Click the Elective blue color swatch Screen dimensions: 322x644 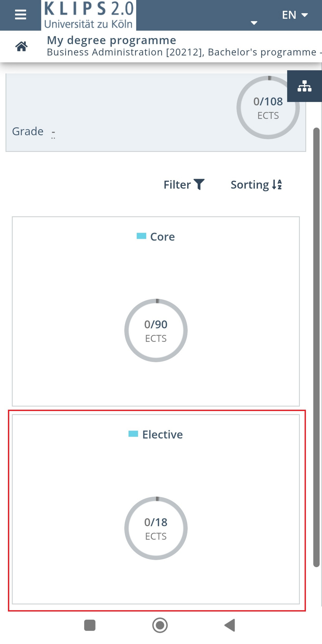click(133, 434)
